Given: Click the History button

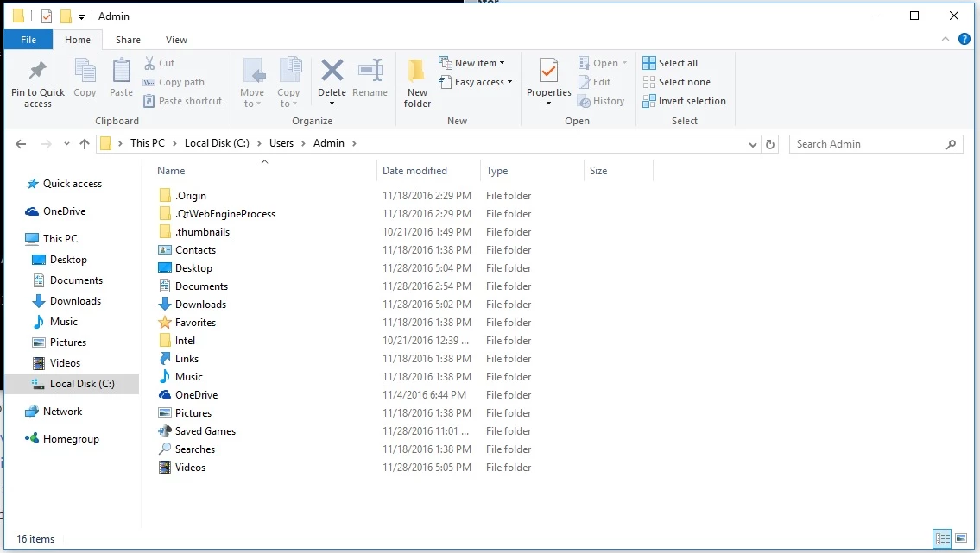Looking at the screenshot, I should [601, 101].
